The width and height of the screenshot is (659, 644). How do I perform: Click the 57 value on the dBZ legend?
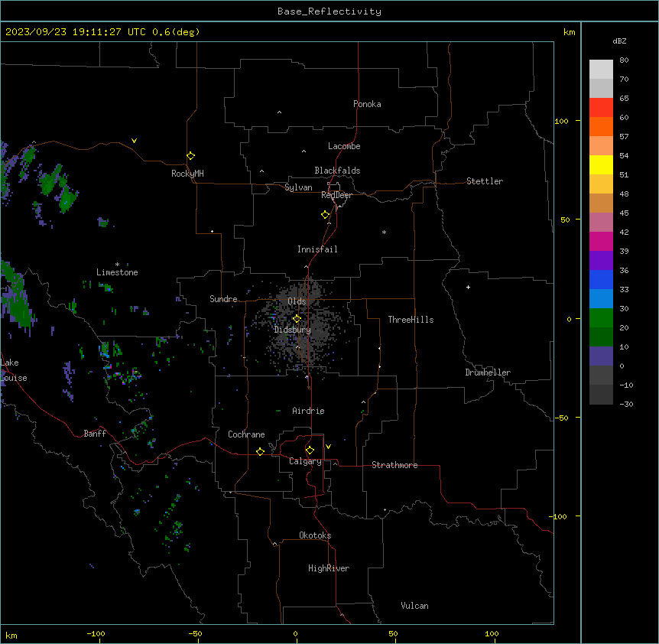click(624, 136)
